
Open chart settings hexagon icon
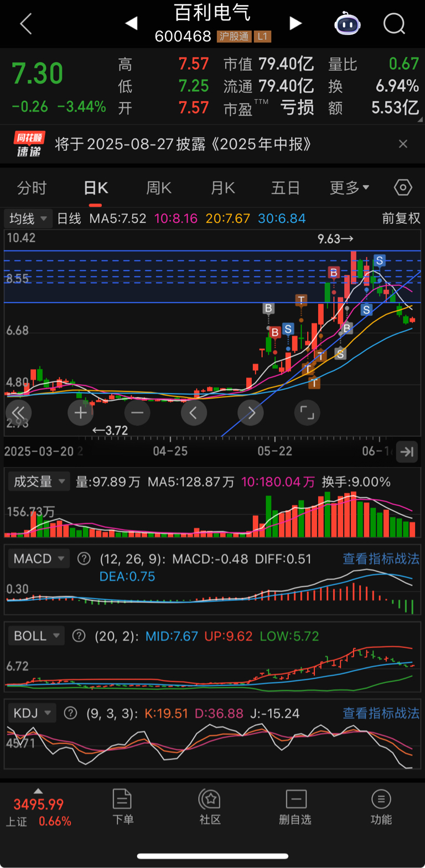(x=403, y=188)
